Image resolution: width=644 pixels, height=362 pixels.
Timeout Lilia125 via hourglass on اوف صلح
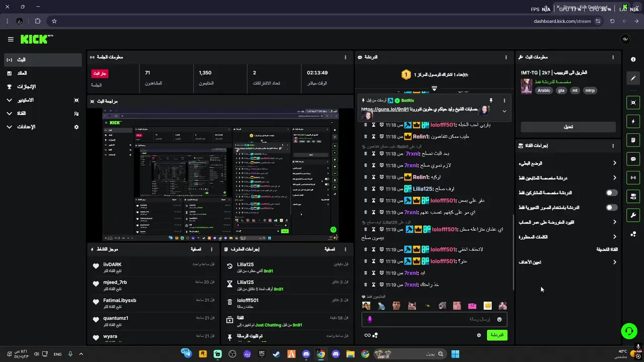374,189
